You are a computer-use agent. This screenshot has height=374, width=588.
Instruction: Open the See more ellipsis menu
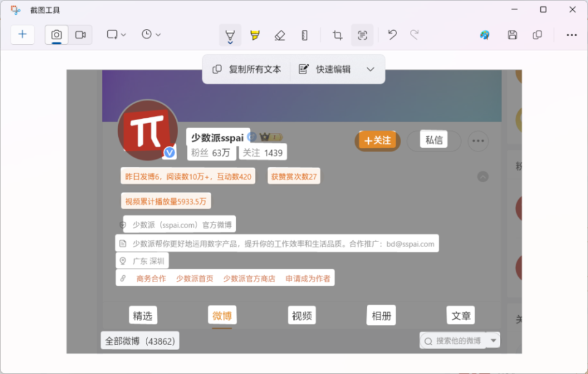tap(571, 35)
